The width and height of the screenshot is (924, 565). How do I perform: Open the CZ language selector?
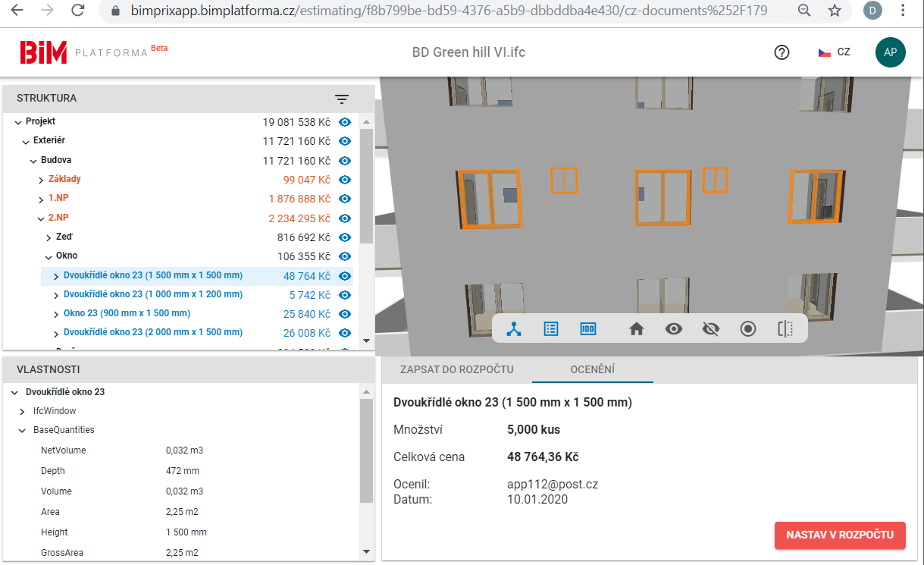[834, 52]
